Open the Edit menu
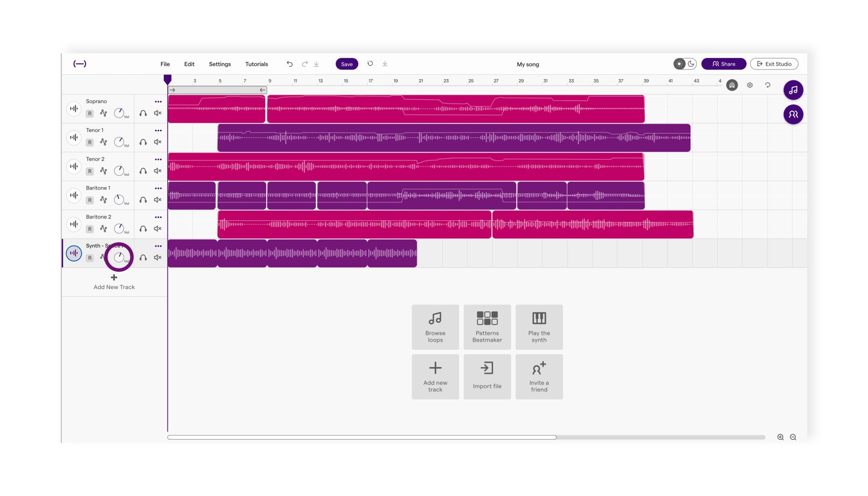Image resolution: width=868 pixels, height=496 pixels. pyautogui.click(x=189, y=64)
